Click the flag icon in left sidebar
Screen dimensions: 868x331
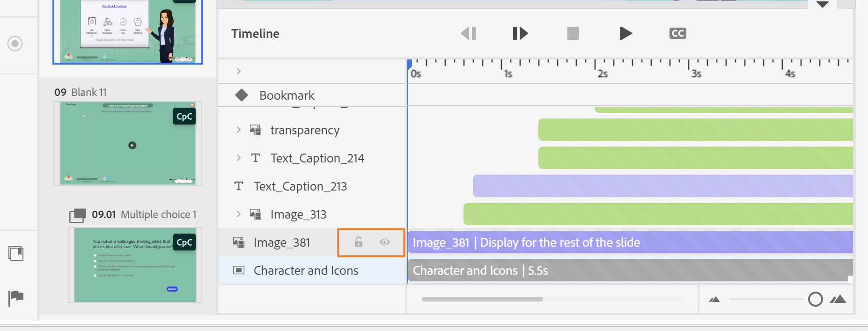coord(16,297)
